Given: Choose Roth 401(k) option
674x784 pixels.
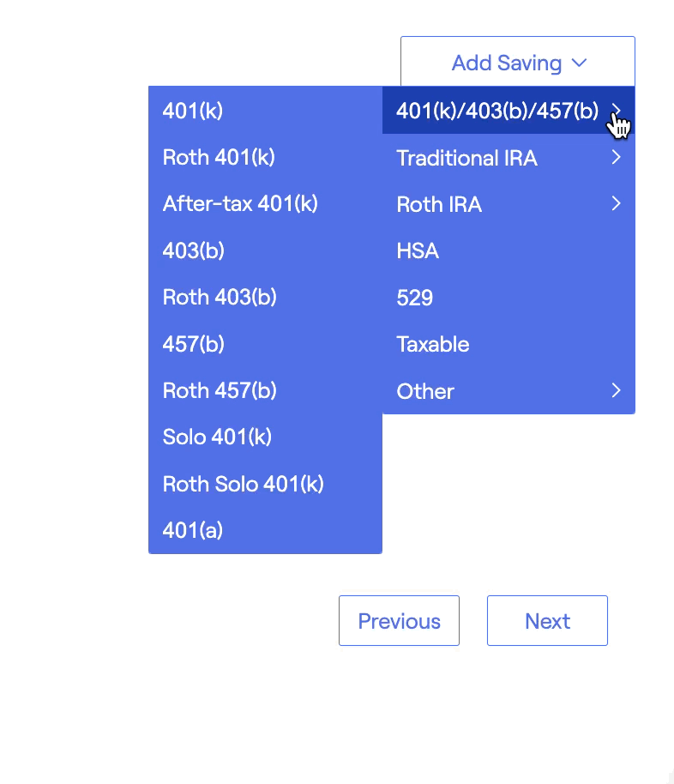Looking at the screenshot, I should coord(265,157).
